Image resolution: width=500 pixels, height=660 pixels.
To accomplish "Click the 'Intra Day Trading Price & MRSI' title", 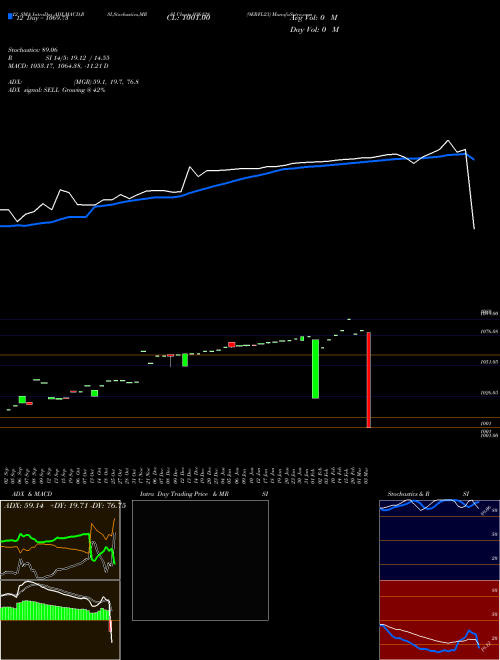I will [204, 494].
